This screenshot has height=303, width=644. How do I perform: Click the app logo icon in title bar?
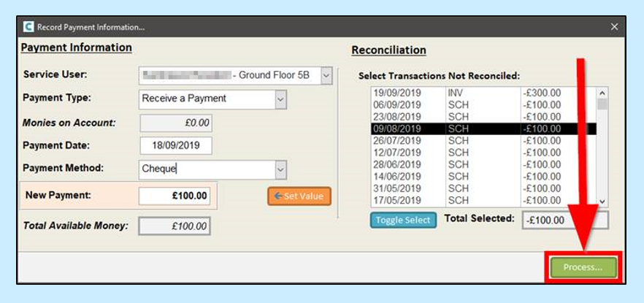(x=28, y=27)
